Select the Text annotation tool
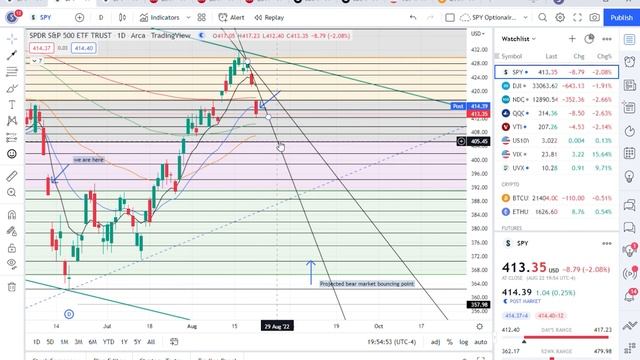 click(x=12, y=105)
